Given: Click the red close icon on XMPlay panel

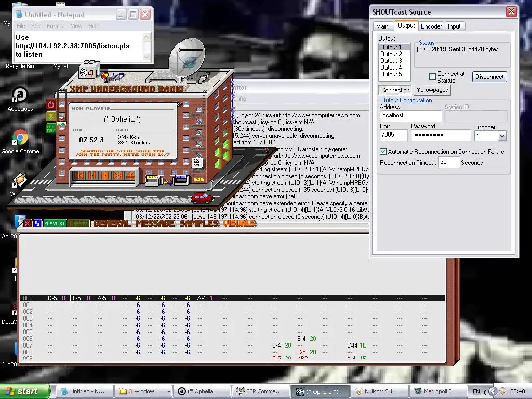Looking at the screenshot, I should [28, 223].
